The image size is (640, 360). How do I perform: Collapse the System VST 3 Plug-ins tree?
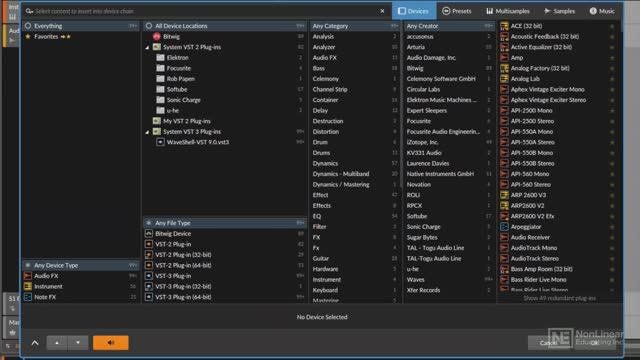[148, 132]
